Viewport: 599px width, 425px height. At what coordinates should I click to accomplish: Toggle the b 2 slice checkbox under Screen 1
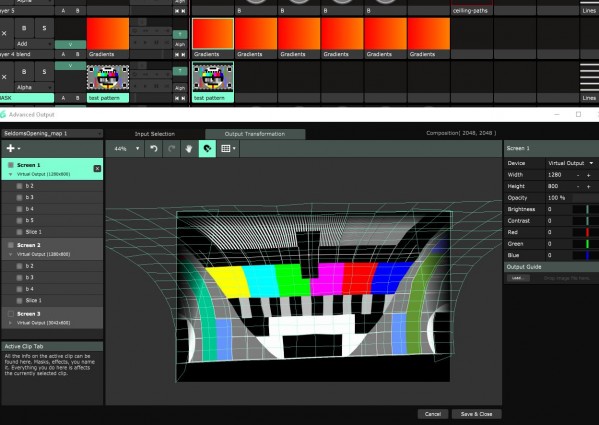[x=19, y=186]
